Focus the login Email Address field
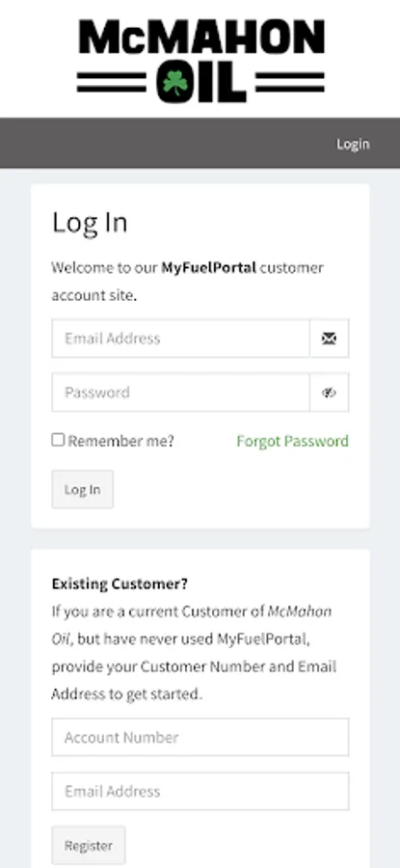 (181, 339)
